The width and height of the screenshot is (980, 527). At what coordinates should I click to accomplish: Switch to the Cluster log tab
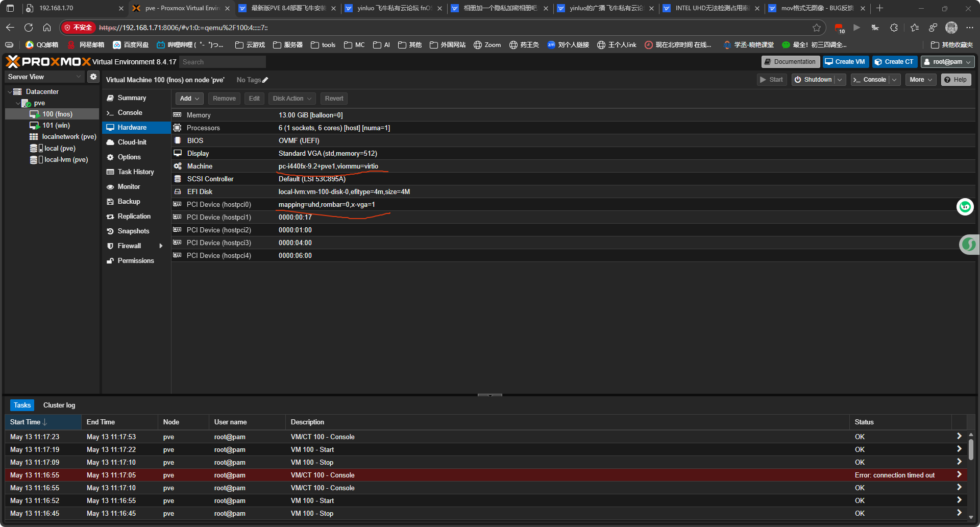59,405
